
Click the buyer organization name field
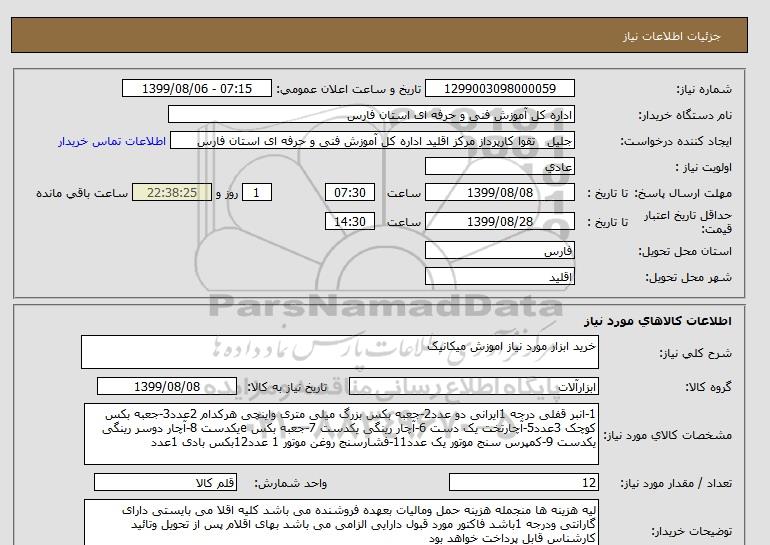pos(371,115)
